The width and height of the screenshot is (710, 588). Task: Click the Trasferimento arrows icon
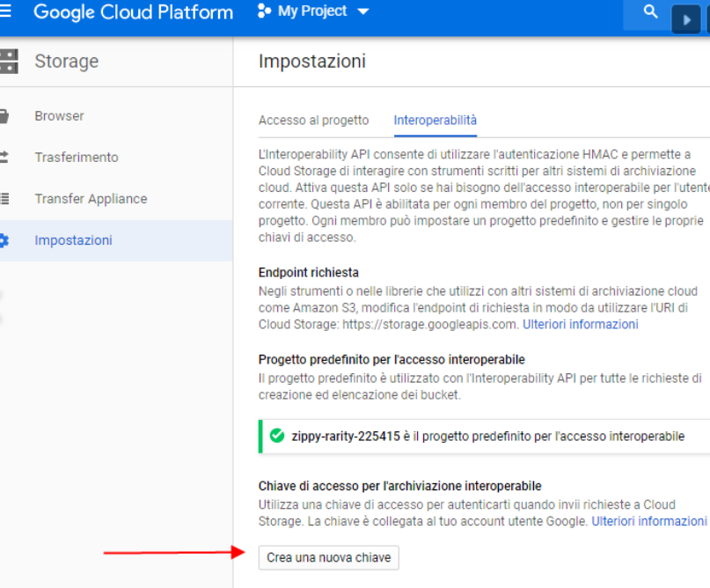[x=4, y=158]
